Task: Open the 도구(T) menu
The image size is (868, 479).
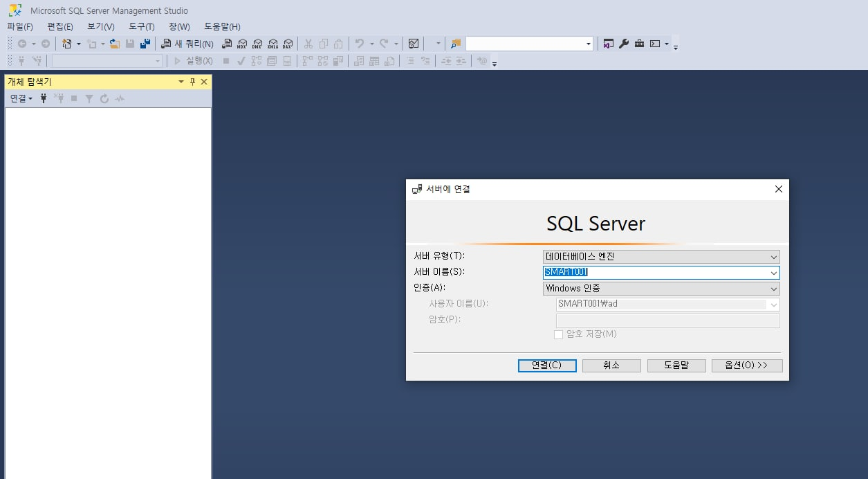Action: pyautogui.click(x=142, y=26)
